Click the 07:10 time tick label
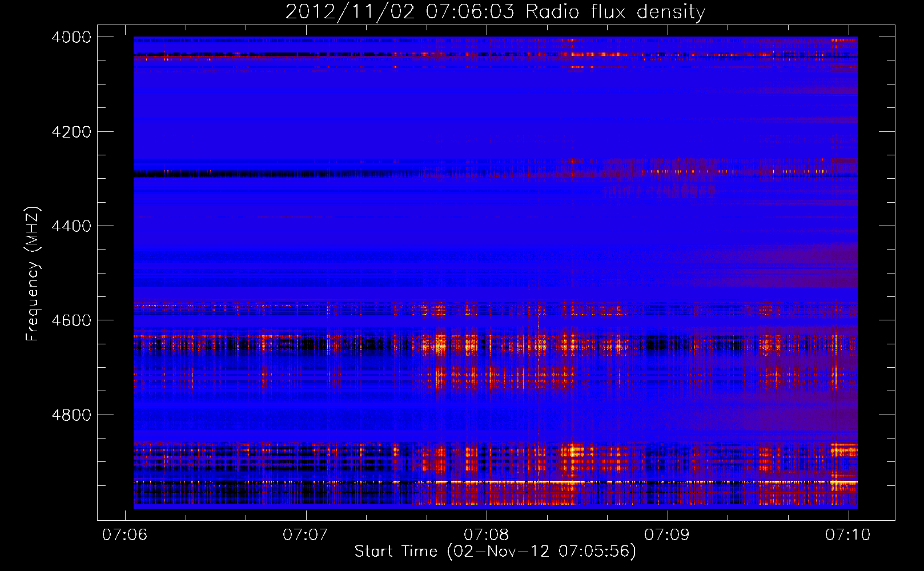The width and height of the screenshot is (924, 571). click(848, 534)
